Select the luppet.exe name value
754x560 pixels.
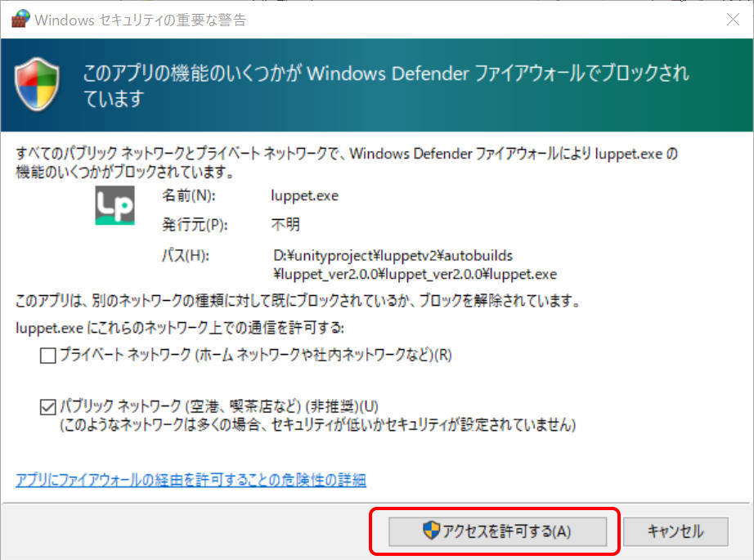(x=304, y=196)
